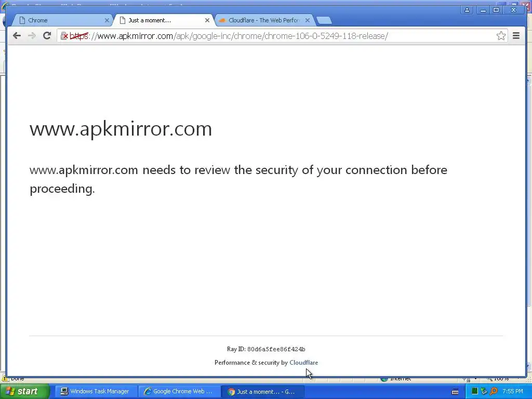The height and width of the screenshot is (399, 532).
Task: Open the Cloudflare link
Action: click(x=303, y=363)
